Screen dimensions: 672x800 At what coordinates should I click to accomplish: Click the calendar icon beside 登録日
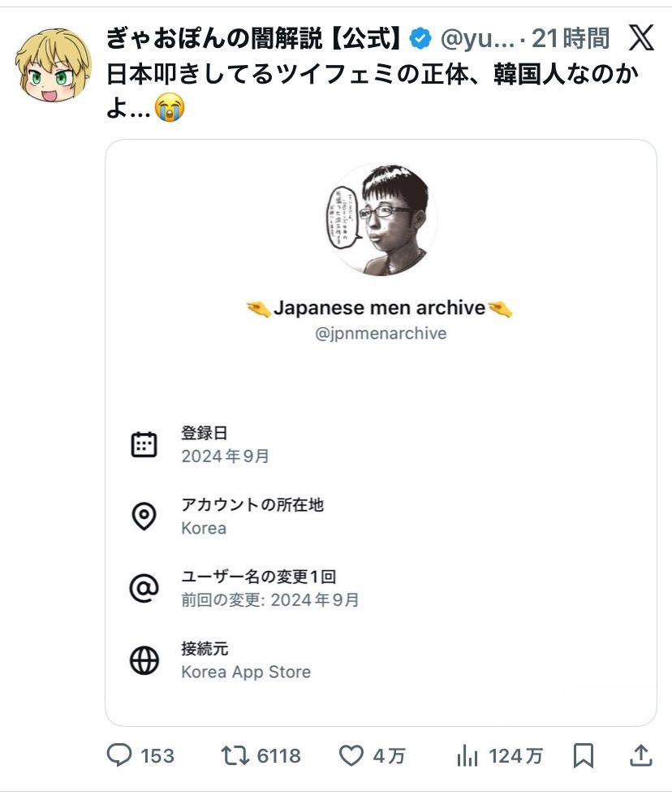point(144,444)
